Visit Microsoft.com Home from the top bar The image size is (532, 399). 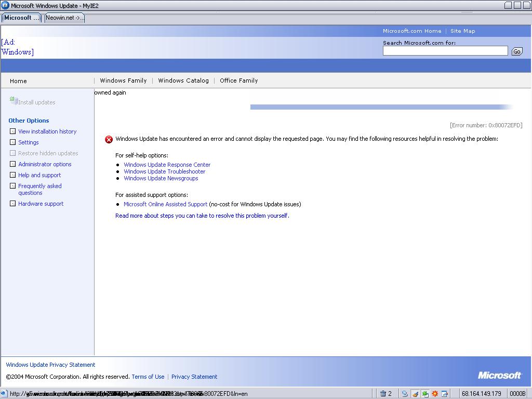click(412, 31)
